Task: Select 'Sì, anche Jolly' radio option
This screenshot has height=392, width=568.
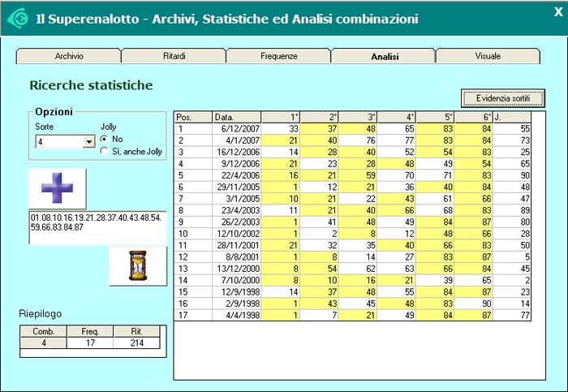Action: tap(105, 151)
